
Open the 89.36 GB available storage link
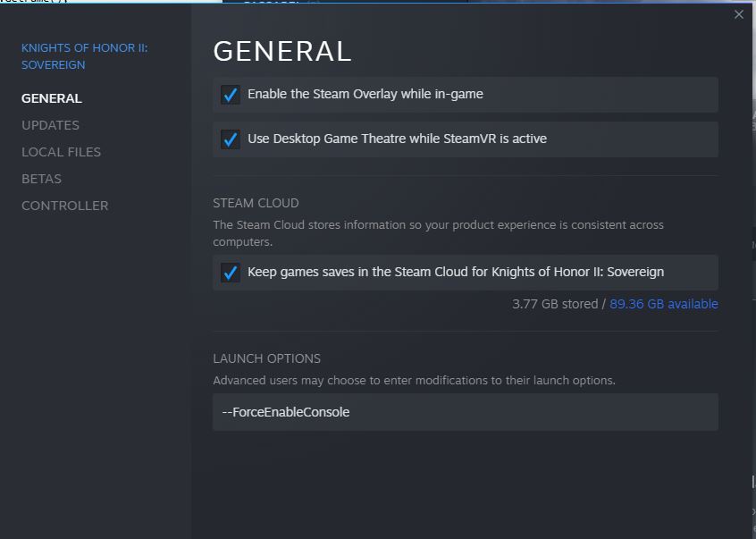[664, 304]
